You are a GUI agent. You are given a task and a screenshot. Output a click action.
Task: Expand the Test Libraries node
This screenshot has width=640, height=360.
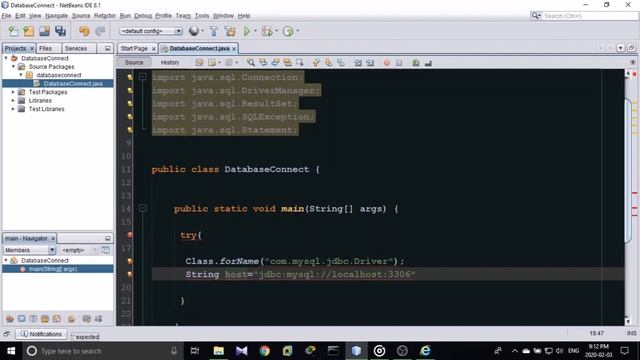13,109
